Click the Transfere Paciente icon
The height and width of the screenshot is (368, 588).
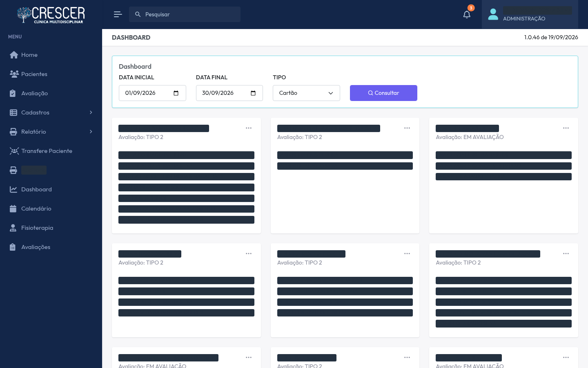[x=14, y=151]
